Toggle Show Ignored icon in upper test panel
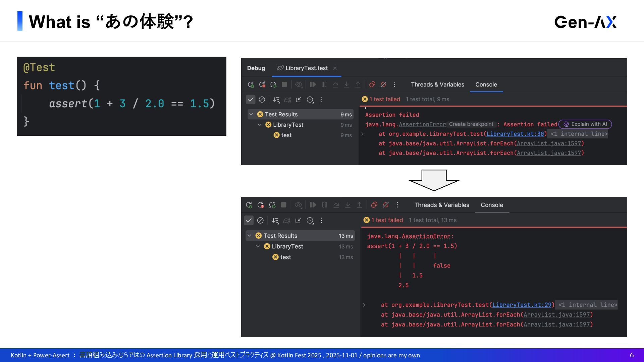Viewport: 644px width, 362px height. tap(262, 100)
